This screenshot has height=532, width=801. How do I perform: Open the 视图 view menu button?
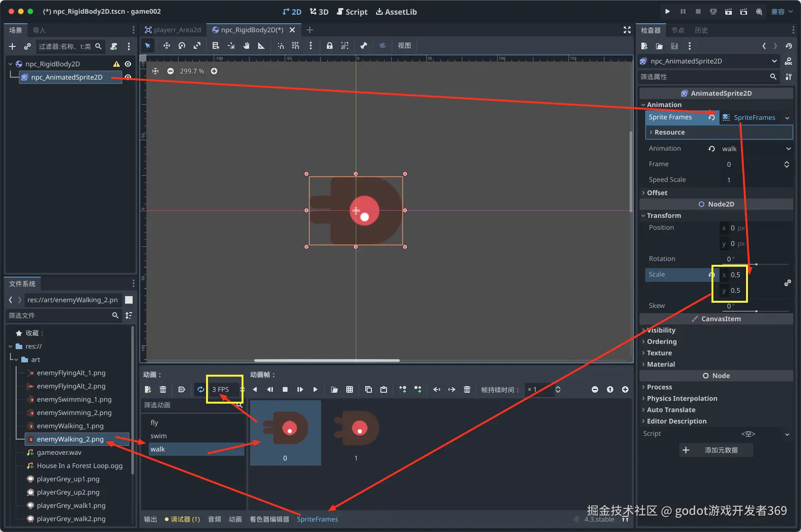[404, 45]
